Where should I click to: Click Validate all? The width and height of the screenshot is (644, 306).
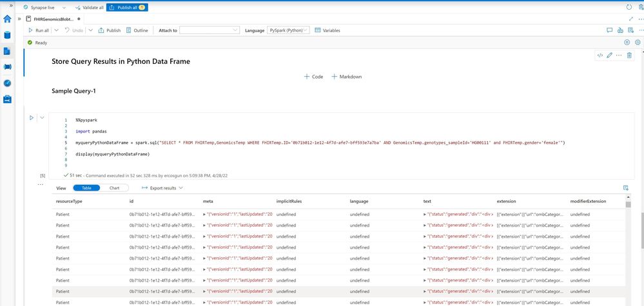(x=90, y=7)
